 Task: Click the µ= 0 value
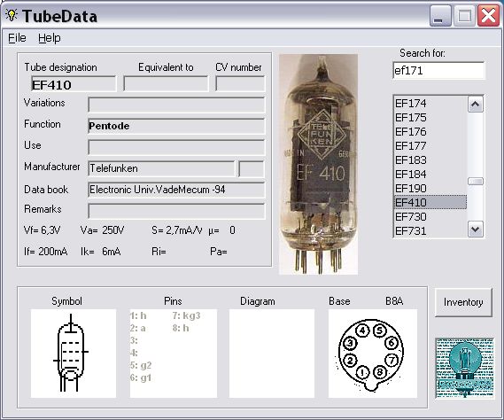(221, 230)
